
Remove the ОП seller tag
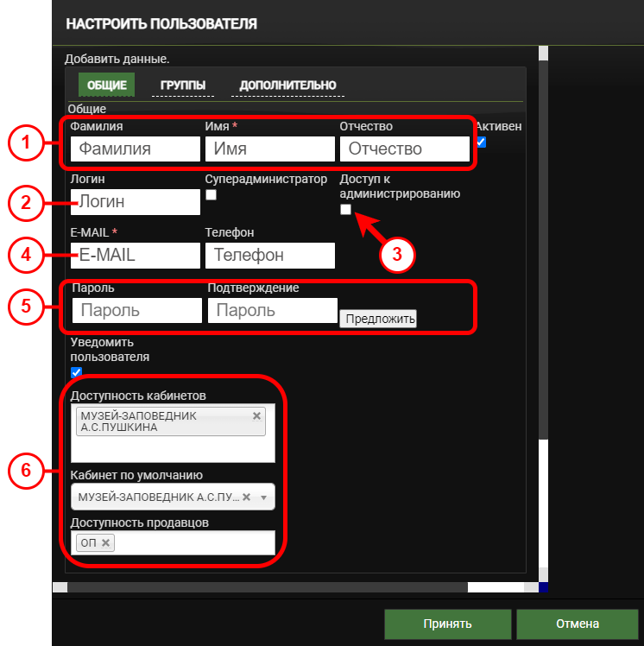click(x=105, y=542)
